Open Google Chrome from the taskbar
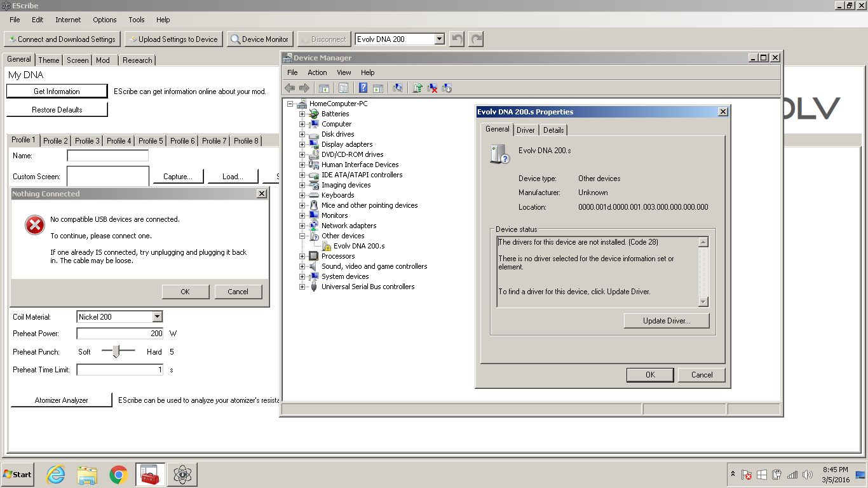This screenshot has height=488, width=868. [118, 475]
